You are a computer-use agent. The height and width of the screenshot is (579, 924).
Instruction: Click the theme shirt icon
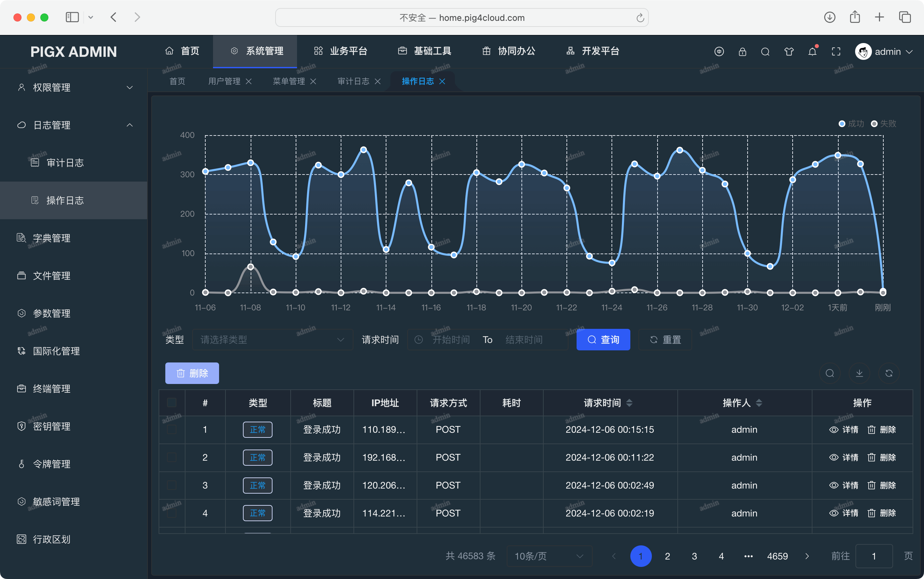pyautogui.click(x=789, y=52)
